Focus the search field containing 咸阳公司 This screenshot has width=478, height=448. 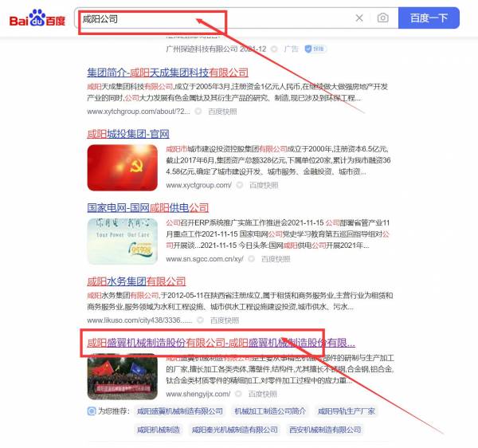(214, 18)
